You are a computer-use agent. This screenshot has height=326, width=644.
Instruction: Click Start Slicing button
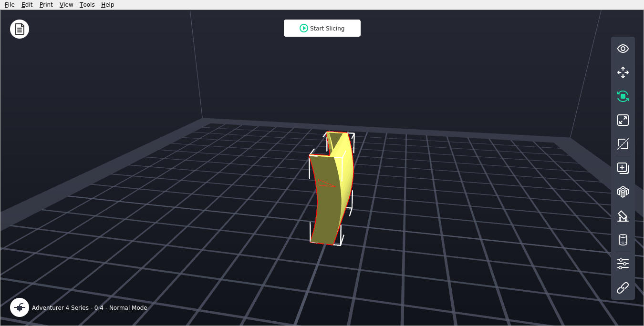click(x=322, y=28)
